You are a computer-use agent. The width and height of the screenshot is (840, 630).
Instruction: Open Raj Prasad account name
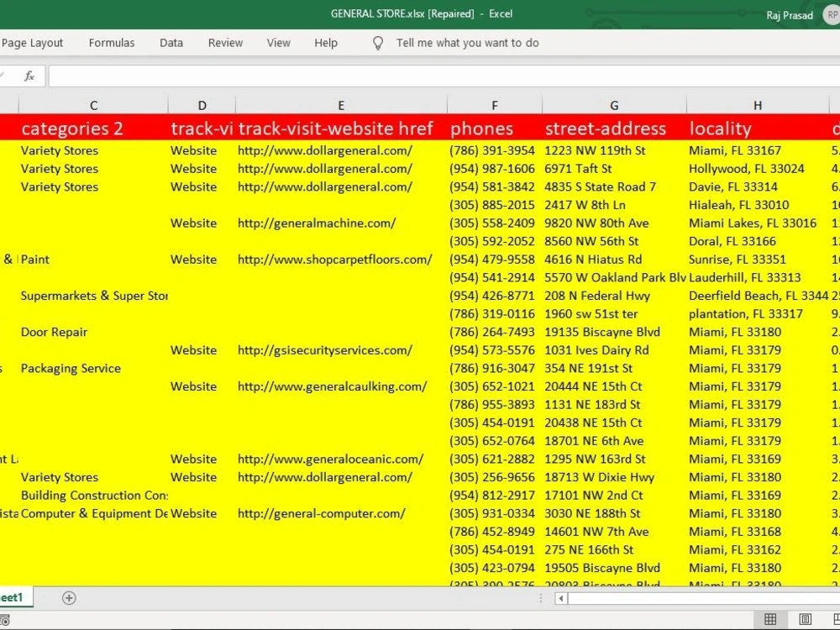tap(789, 15)
